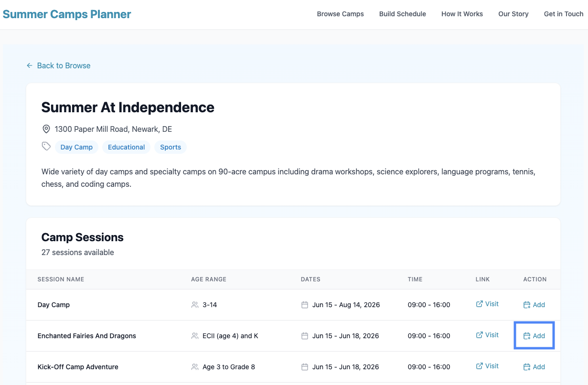Image resolution: width=588 pixels, height=385 pixels.
Task: Click the tag icon beside the category badges
Action: [x=46, y=146]
